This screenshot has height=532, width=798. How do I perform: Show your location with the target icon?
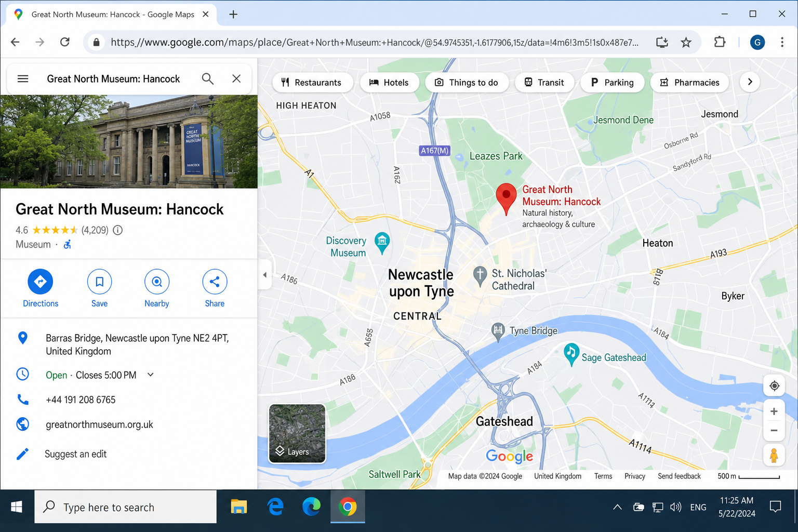(774, 385)
